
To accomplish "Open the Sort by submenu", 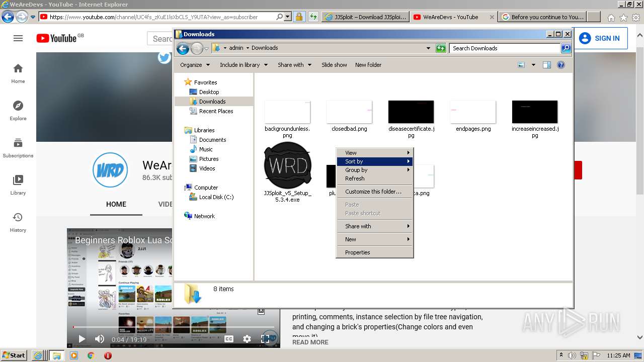I will 375,161.
